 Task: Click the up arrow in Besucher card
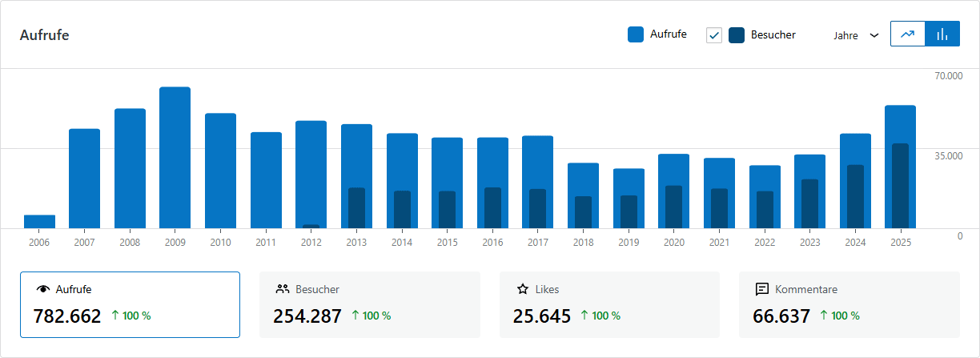pyautogui.click(x=355, y=316)
